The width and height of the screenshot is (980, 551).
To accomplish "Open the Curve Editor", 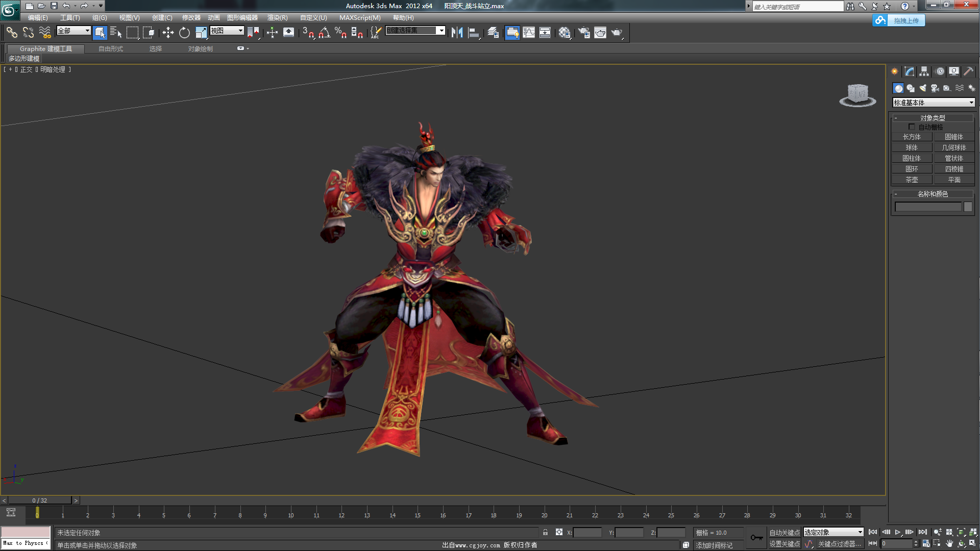I will pyautogui.click(x=529, y=33).
